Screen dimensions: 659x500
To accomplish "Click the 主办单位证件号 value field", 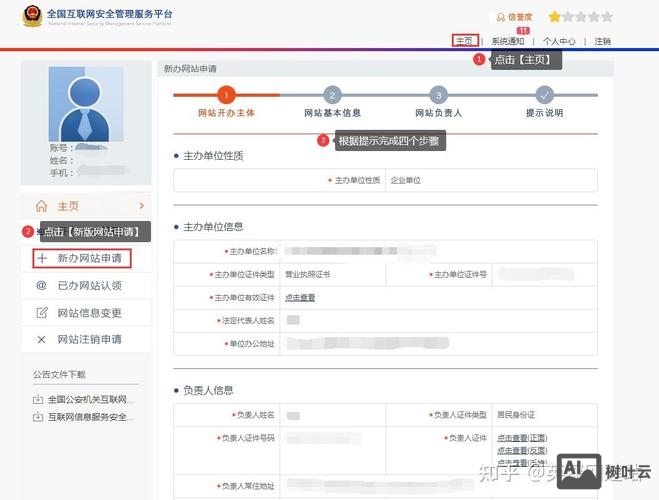I will (x=544, y=274).
